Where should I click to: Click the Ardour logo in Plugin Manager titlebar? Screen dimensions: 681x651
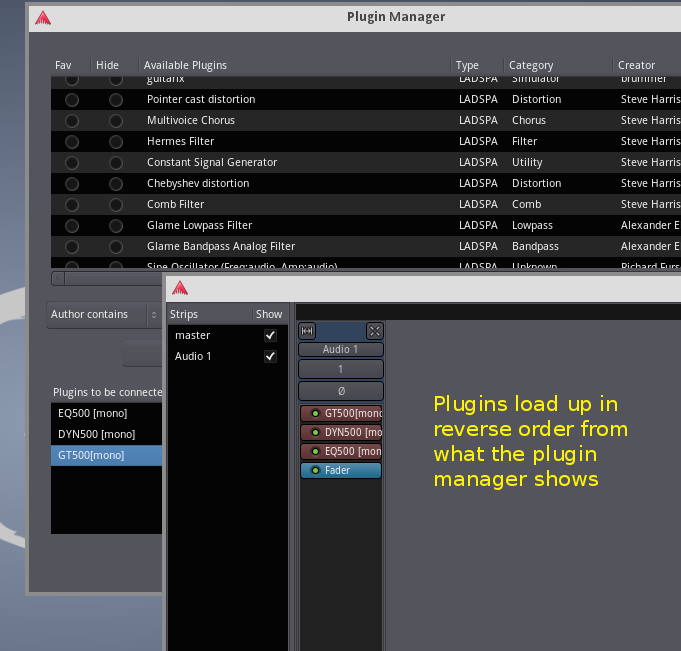(x=42, y=17)
